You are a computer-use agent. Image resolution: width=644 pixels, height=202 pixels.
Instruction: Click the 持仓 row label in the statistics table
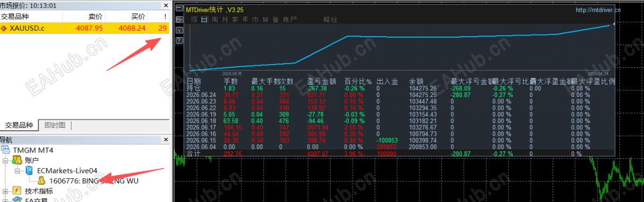tap(194, 88)
